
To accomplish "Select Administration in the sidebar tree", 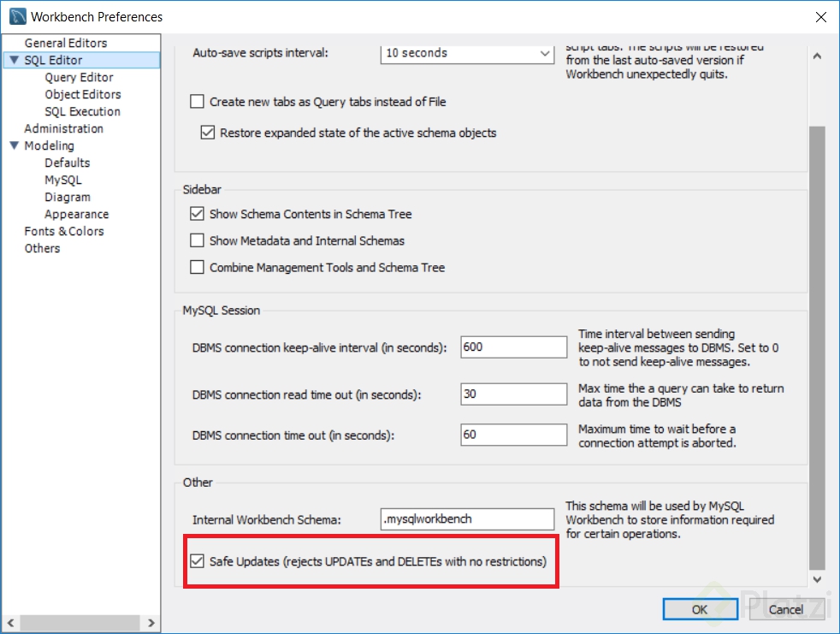I will click(x=63, y=128).
